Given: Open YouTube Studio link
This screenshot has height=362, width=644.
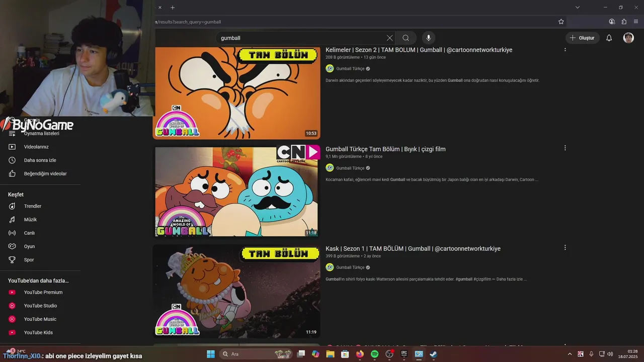Looking at the screenshot, I should click(x=40, y=306).
